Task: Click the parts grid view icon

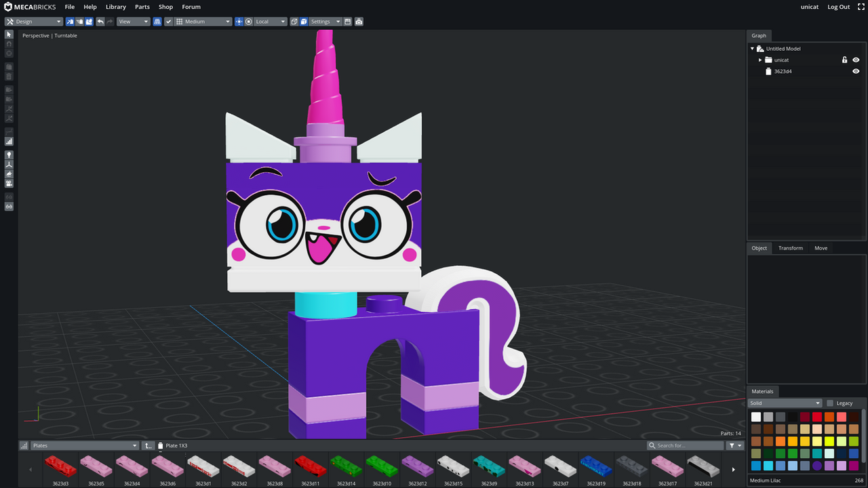Action: click(24, 446)
